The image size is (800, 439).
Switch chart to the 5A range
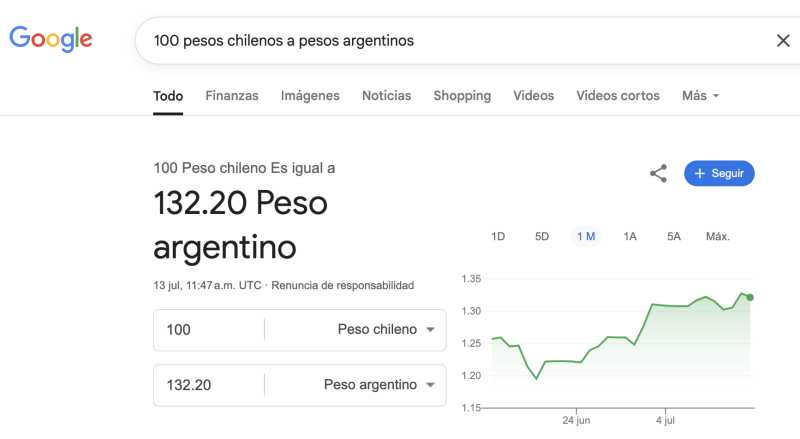(674, 237)
